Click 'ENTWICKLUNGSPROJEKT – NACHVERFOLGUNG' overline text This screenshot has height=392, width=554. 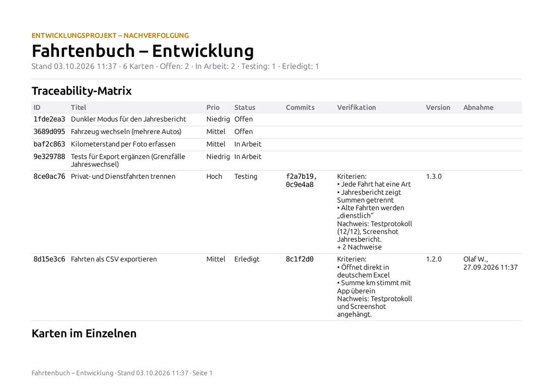(110, 35)
